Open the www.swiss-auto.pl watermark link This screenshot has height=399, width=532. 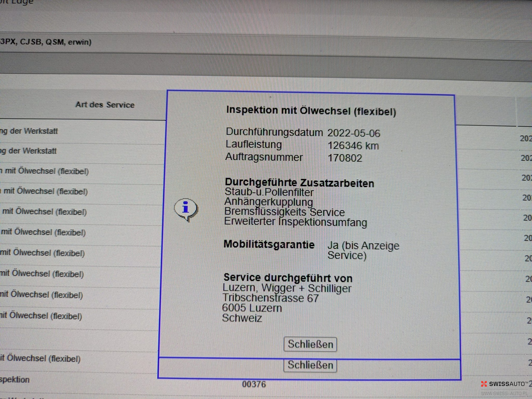click(x=504, y=393)
